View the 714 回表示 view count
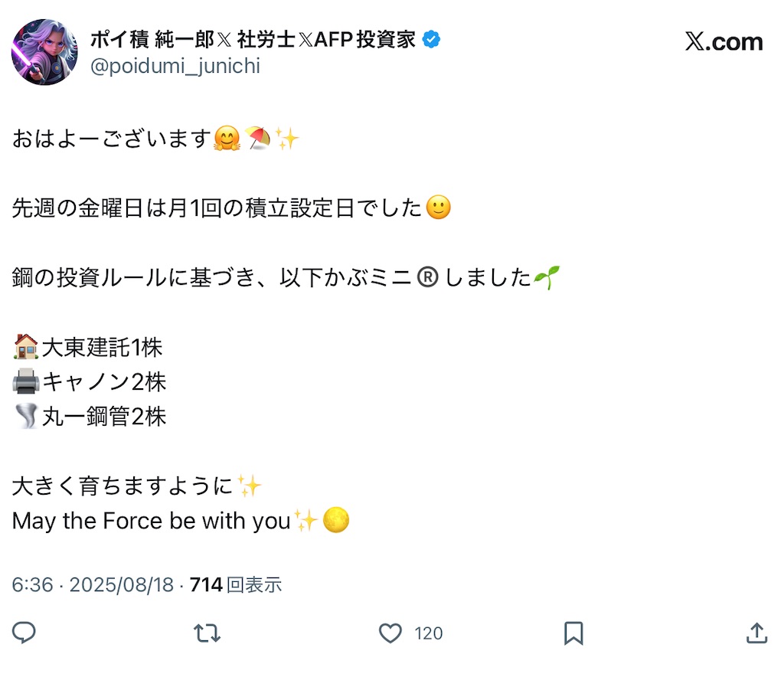Viewport: 784px width, 677px height. click(236, 585)
